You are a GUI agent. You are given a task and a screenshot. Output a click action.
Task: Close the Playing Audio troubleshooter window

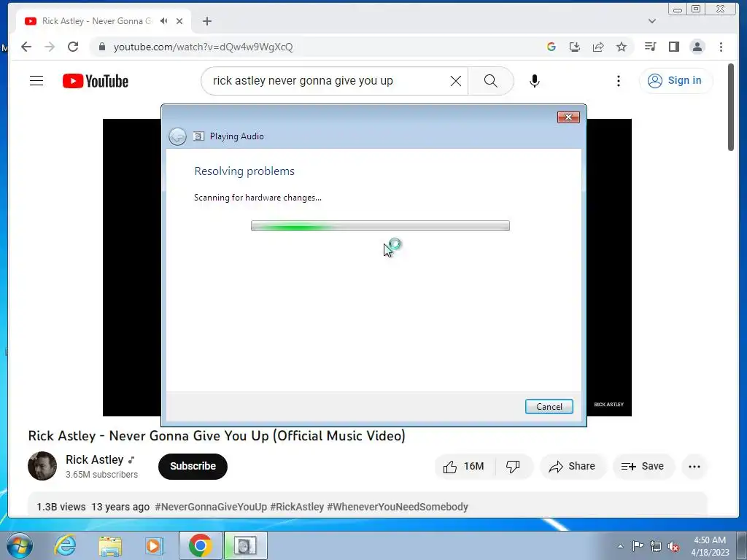point(568,117)
